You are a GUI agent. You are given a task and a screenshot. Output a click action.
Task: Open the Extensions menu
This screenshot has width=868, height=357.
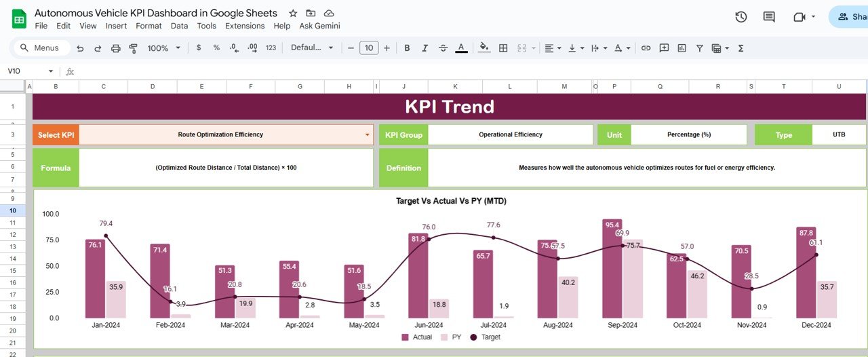(245, 26)
